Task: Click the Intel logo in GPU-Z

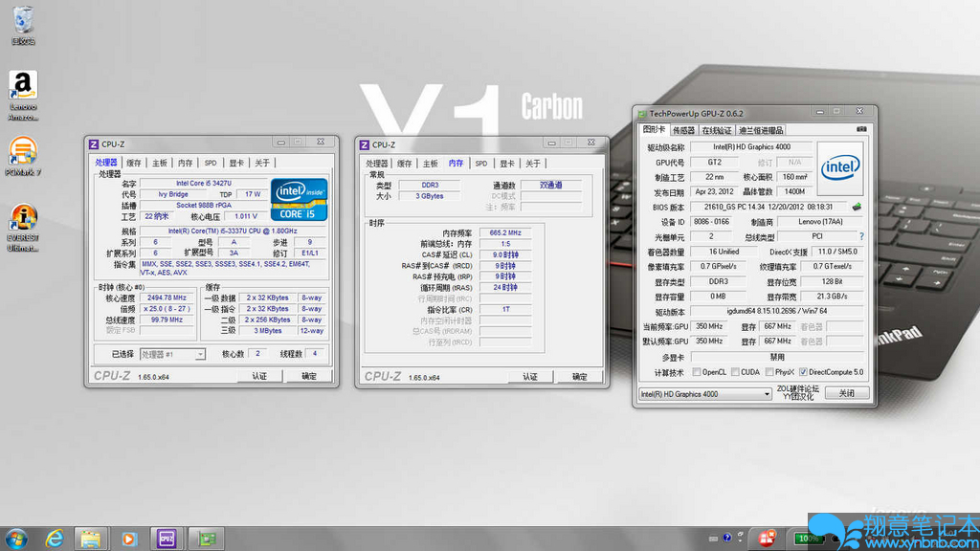Action: (x=840, y=168)
